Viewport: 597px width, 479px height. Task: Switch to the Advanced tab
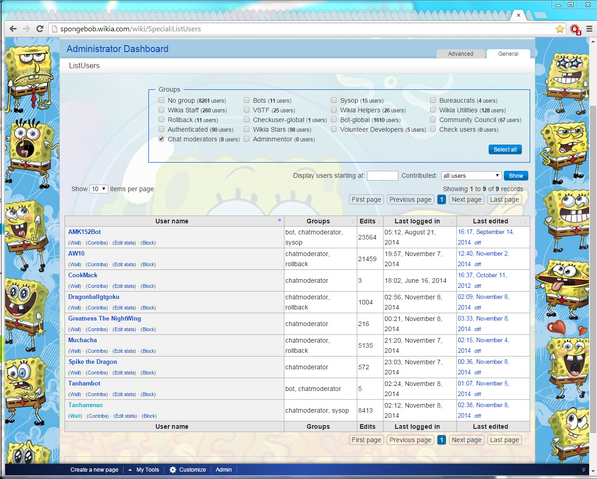(460, 54)
